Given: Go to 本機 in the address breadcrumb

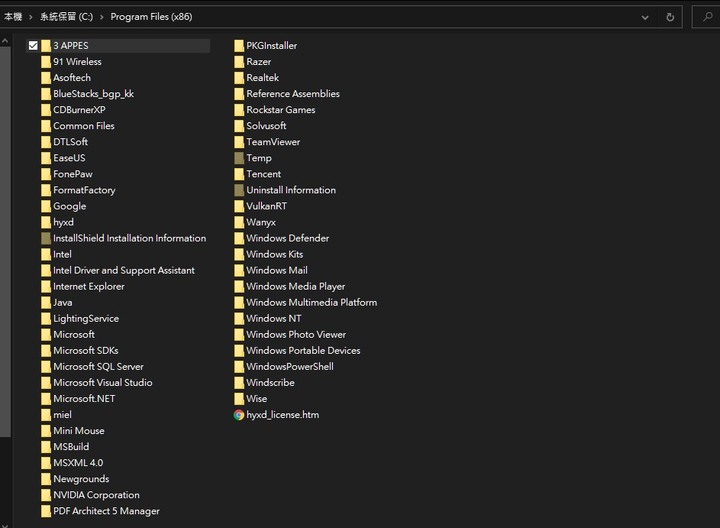Looking at the screenshot, I should click(13, 17).
